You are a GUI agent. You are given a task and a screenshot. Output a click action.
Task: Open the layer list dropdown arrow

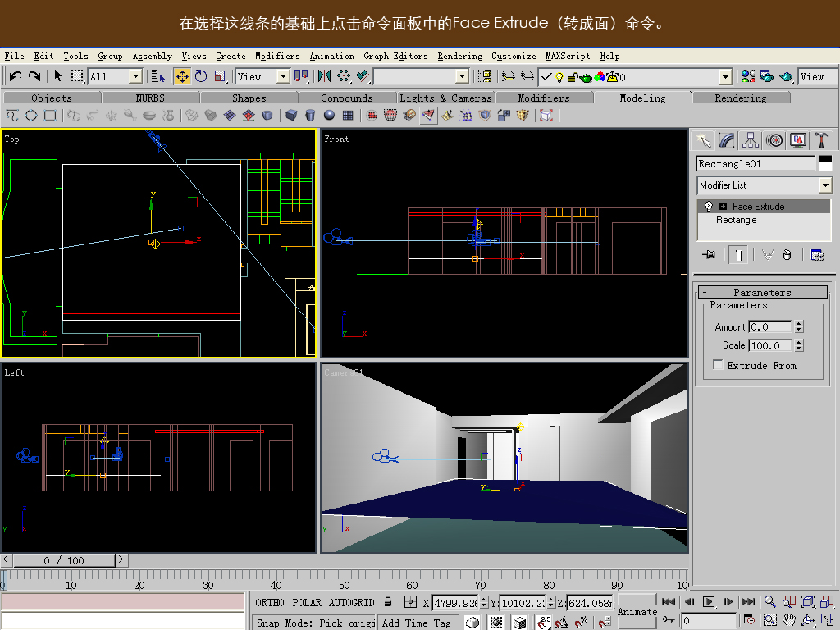[x=725, y=77]
